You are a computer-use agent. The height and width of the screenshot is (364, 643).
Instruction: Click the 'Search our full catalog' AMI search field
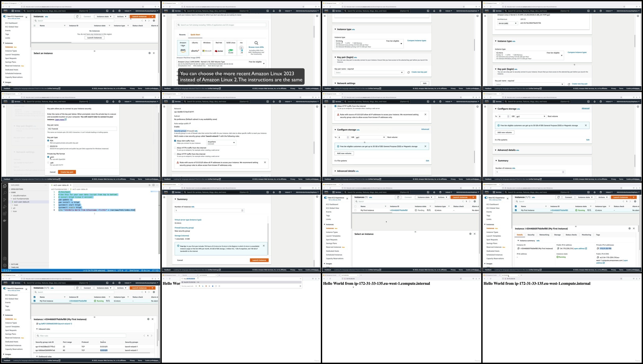[221, 25]
